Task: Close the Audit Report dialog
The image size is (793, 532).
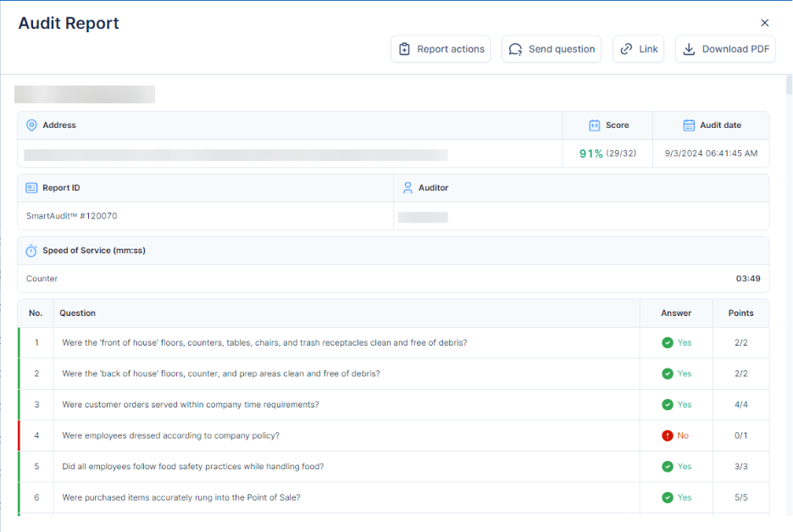Action: point(765,23)
